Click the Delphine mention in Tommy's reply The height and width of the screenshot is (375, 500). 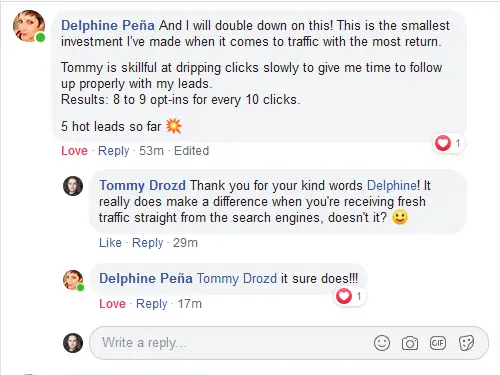coord(392,185)
